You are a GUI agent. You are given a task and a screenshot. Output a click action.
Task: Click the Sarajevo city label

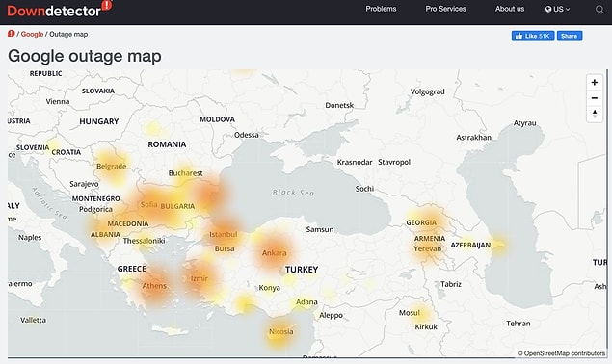84,184
